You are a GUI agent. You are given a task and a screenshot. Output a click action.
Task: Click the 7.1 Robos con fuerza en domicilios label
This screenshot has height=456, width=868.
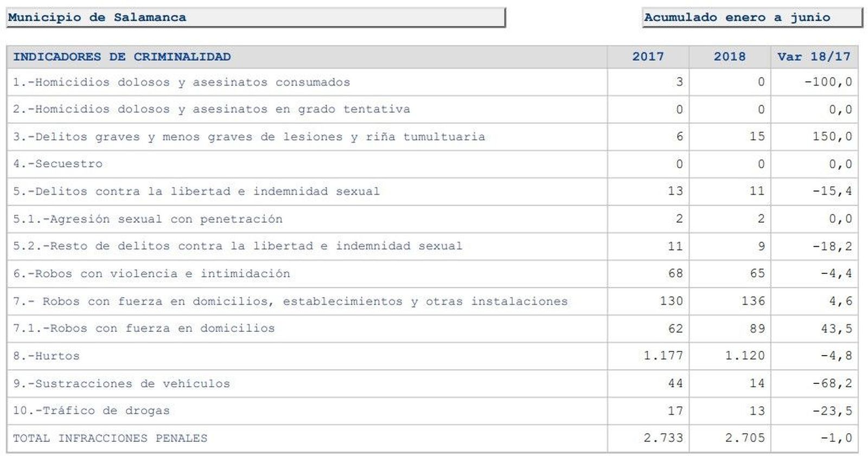coord(144,329)
